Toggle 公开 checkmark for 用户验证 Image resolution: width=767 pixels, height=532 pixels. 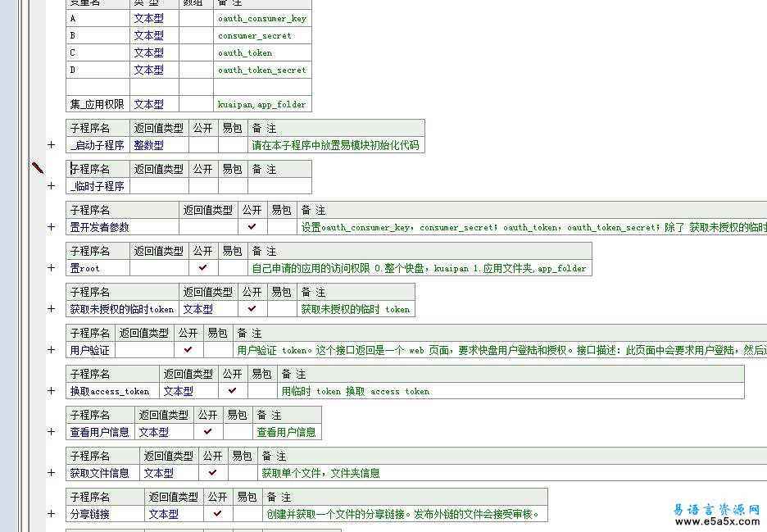pyautogui.click(x=188, y=350)
